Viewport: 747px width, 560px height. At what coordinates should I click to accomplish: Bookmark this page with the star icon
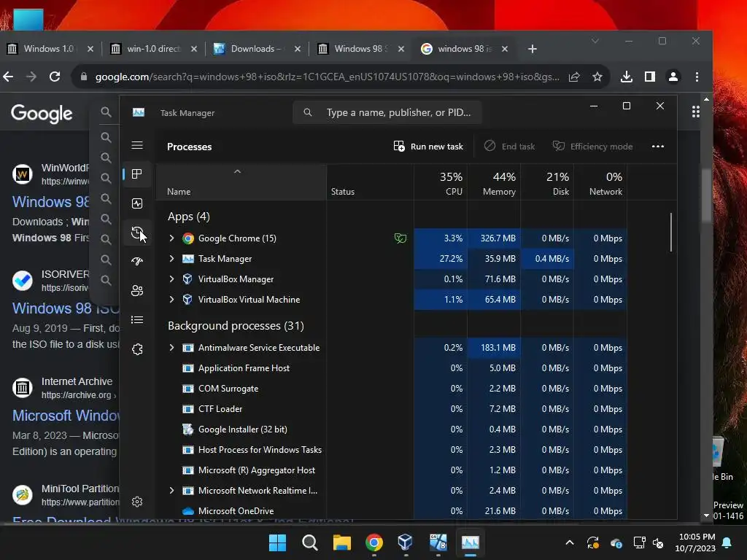click(597, 77)
